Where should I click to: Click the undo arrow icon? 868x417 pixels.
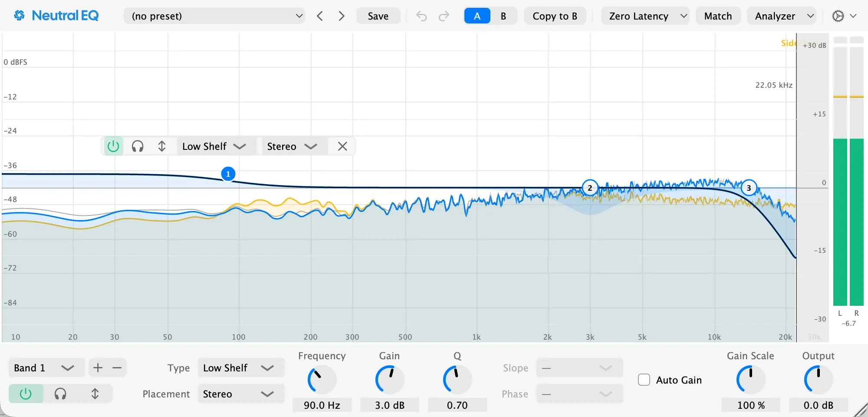421,16
